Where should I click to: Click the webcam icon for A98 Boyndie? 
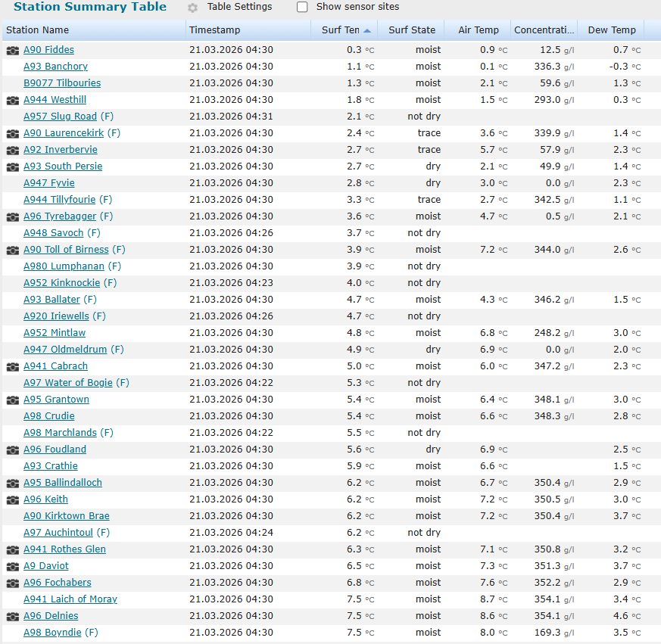pos(12,632)
